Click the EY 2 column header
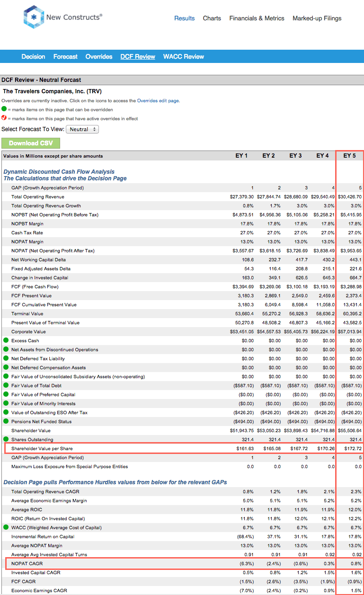Image resolution: width=364 pixels, height=595 pixels. [268, 156]
